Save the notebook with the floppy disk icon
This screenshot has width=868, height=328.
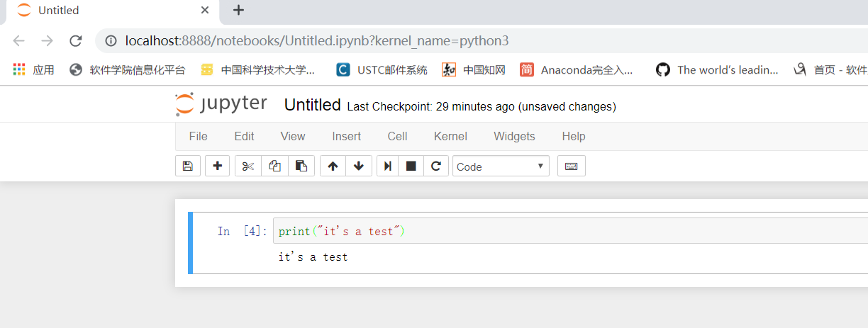click(x=188, y=166)
